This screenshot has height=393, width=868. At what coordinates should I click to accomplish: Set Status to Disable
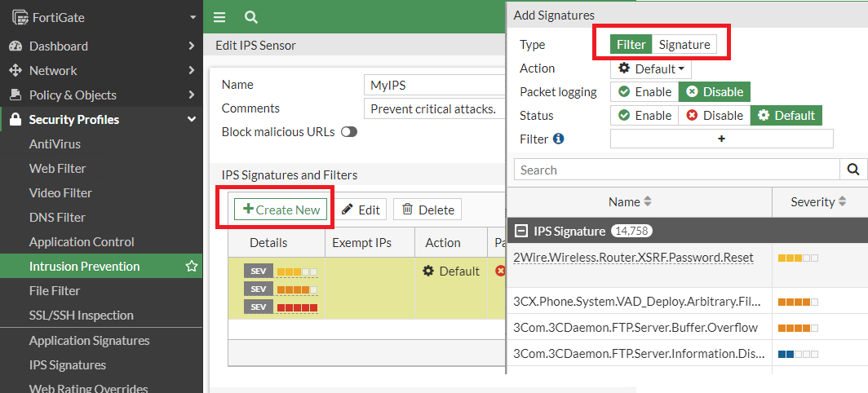click(715, 115)
